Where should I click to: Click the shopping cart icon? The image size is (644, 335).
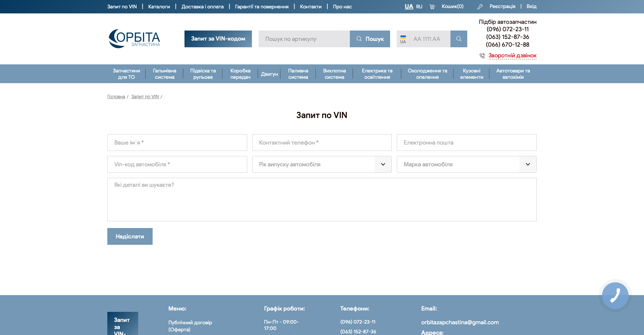pos(432,7)
